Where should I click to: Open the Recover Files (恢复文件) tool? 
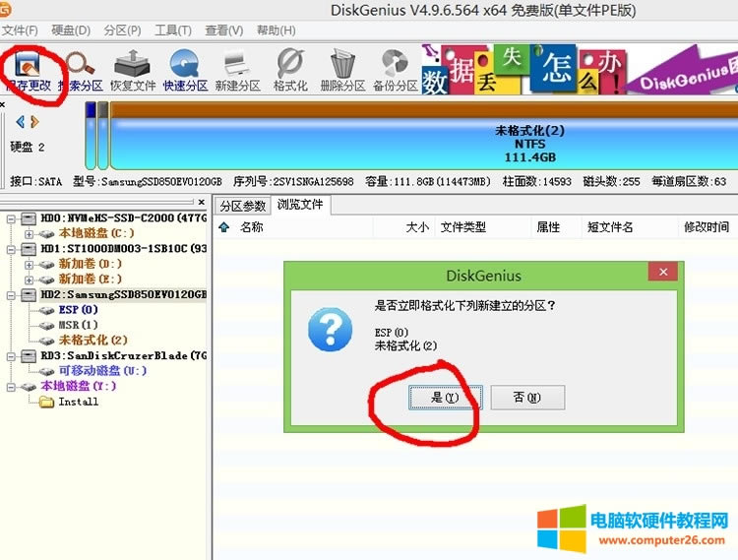pyautogui.click(x=133, y=69)
